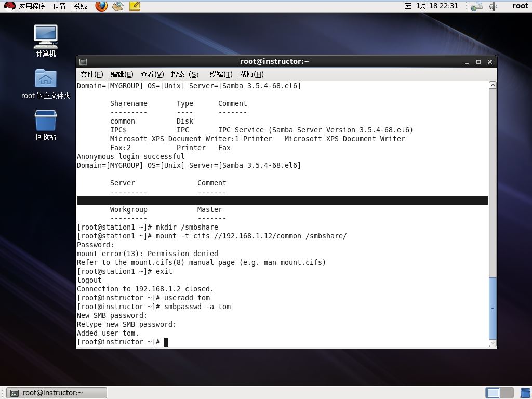Image resolution: width=532 pixels, height=399 pixels.
Task: Click the 'Workgroup Master' header line
Action: (x=166, y=210)
